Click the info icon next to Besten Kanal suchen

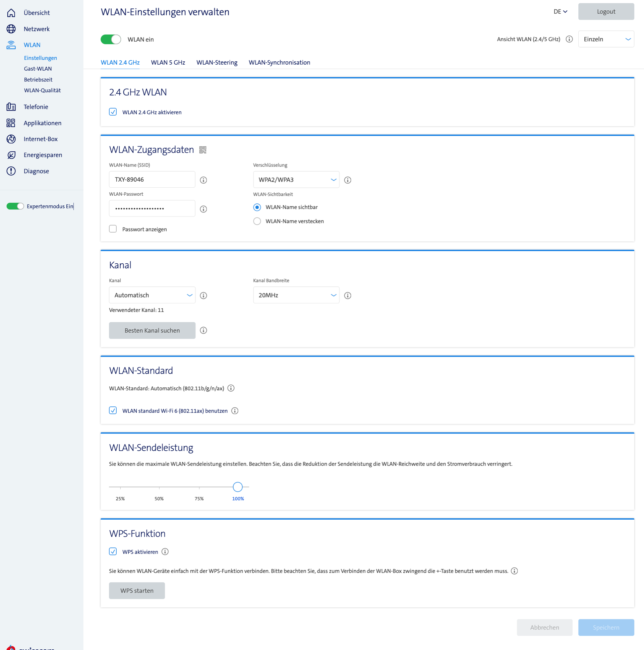pos(203,330)
